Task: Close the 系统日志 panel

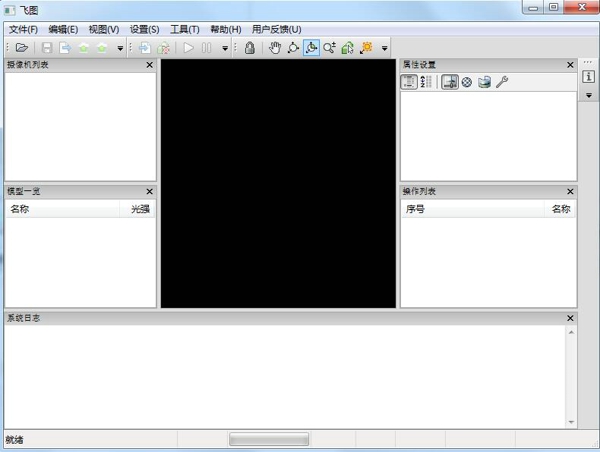Action: tap(570, 318)
